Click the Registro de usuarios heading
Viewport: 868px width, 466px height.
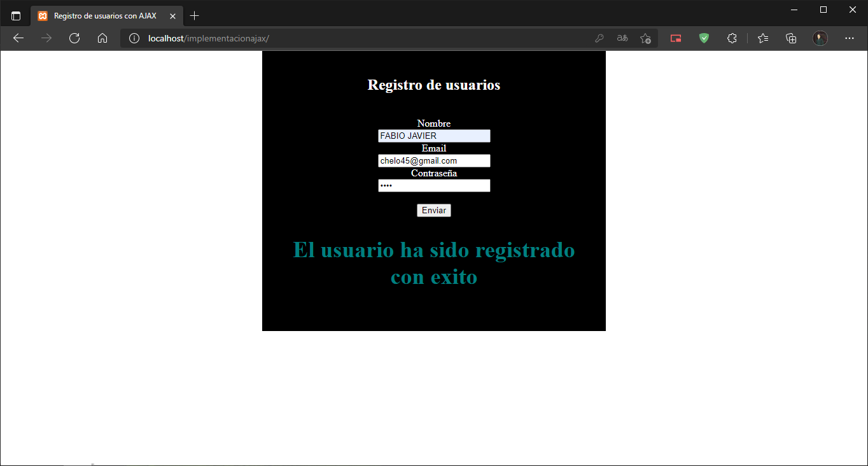(x=434, y=85)
